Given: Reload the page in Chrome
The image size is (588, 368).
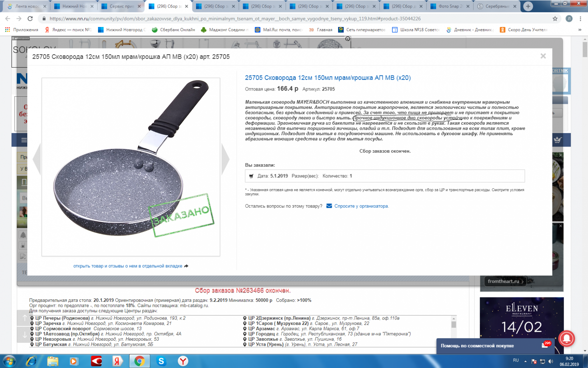Looking at the screenshot, I should (30, 18).
